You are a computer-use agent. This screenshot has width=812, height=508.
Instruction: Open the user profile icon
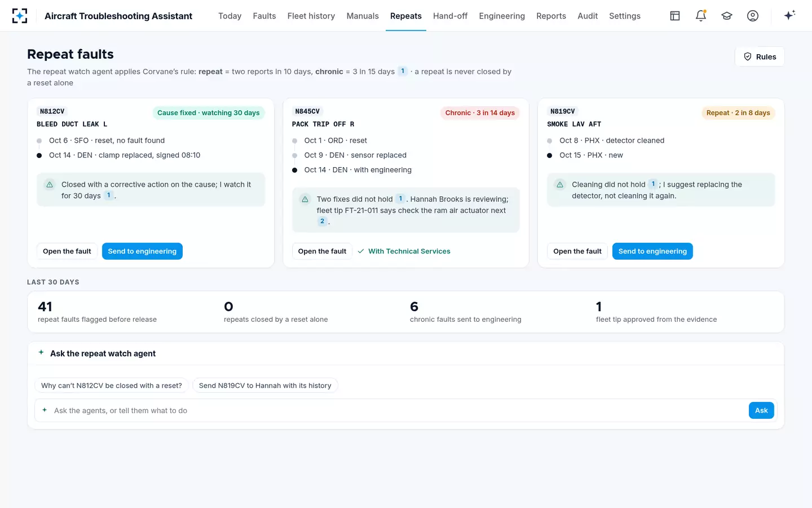coord(753,16)
